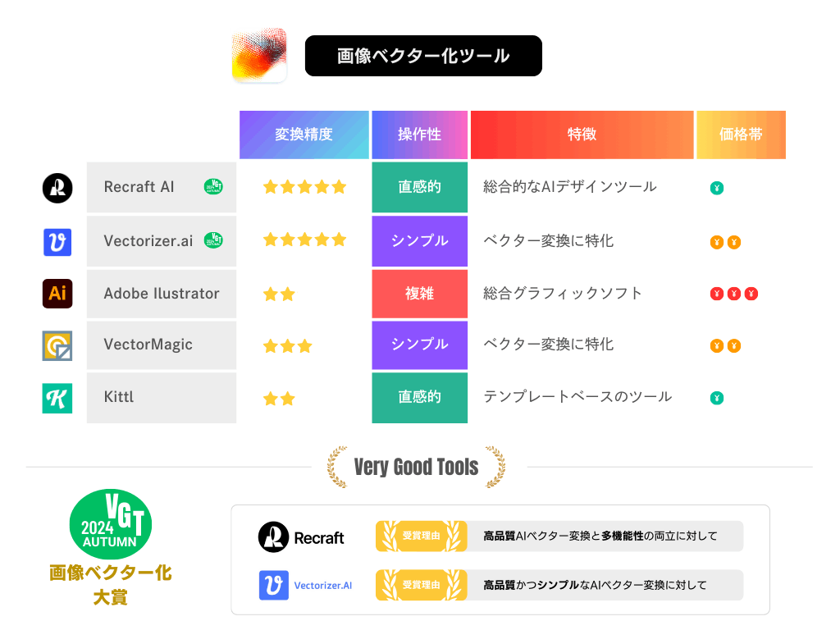
Task: Click the 画像ベクター化ツール title button
Action: point(423,56)
